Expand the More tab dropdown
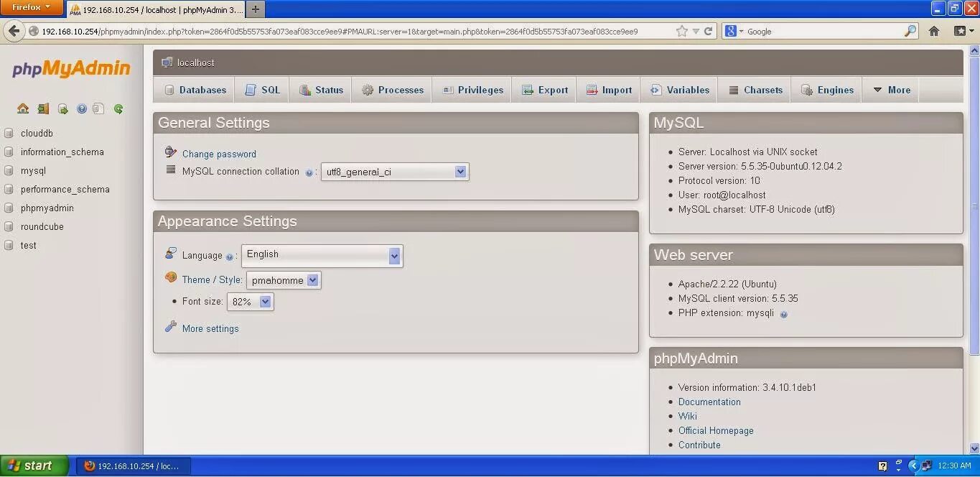The image size is (980, 477). 891,90
